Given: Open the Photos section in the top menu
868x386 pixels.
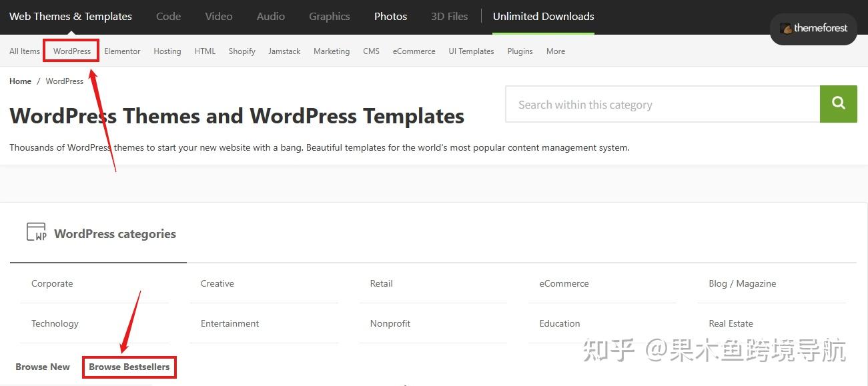Looking at the screenshot, I should tap(390, 16).
